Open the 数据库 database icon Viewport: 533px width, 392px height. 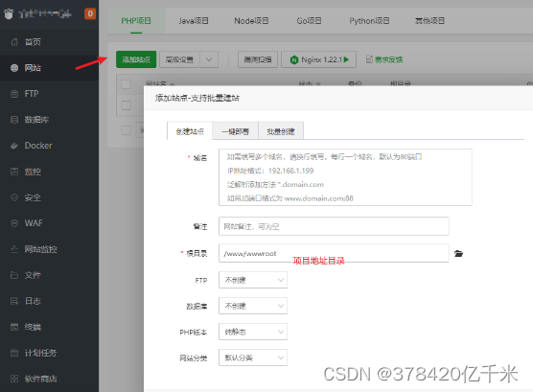tap(14, 120)
